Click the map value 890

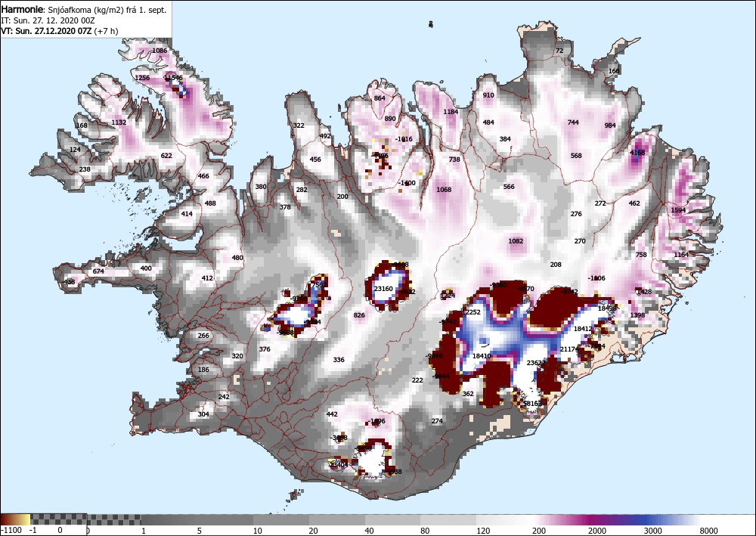tap(390, 119)
